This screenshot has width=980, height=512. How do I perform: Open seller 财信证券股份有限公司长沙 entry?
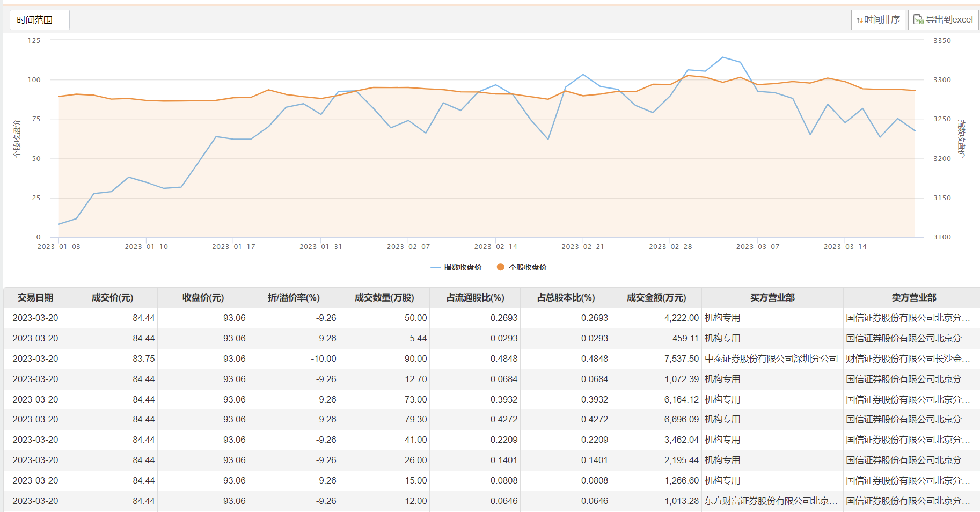[908, 359]
